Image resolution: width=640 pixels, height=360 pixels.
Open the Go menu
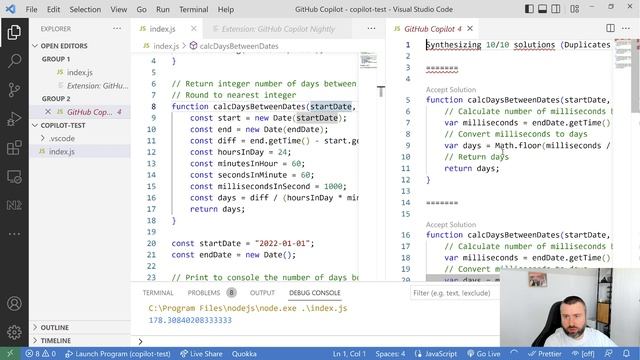coord(142,9)
